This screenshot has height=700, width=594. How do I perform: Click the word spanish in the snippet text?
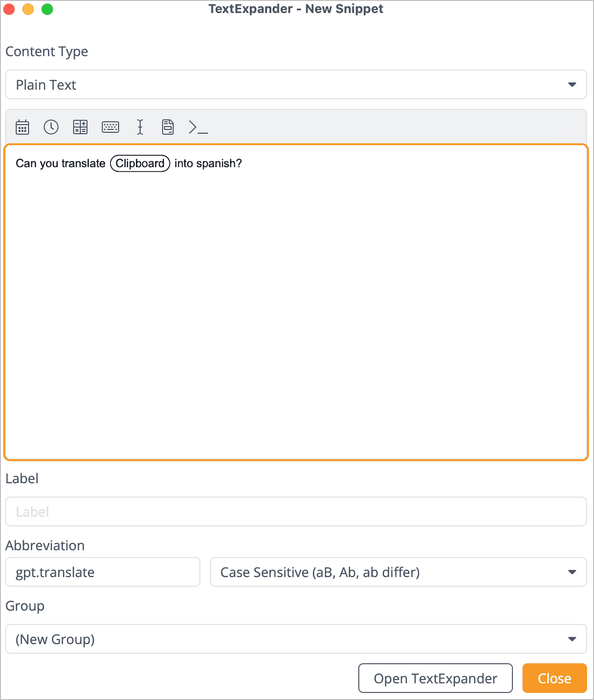(219, 163)
